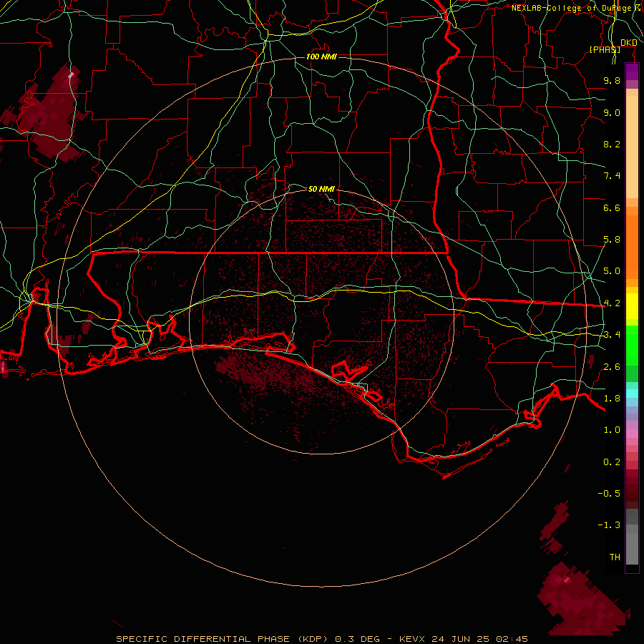
Task: Click the 0.2 scale value
Action: 612,462
